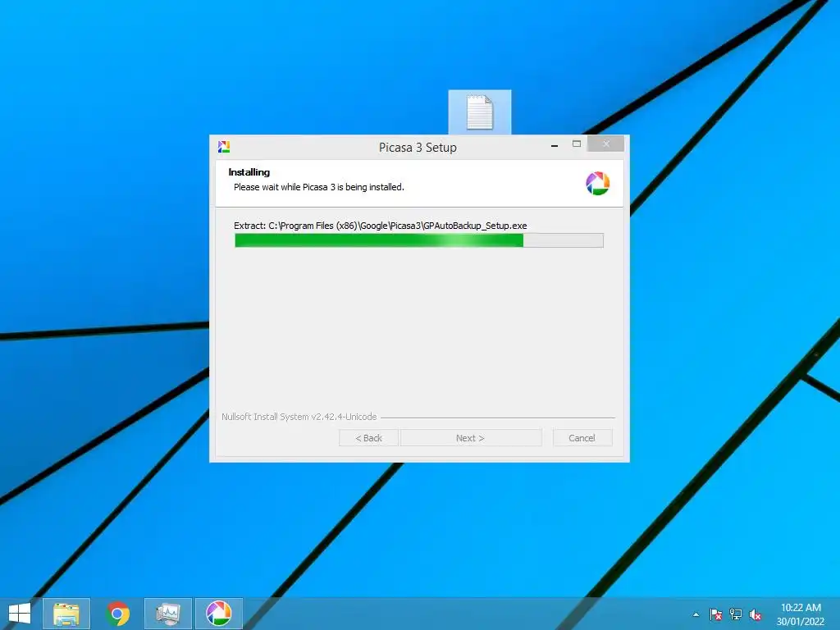This screenshot has width=840, height=630.
Task: Click the 'Nullsoft Install System v2.42.4-Unicode' text
Action: tap(299, 417)
